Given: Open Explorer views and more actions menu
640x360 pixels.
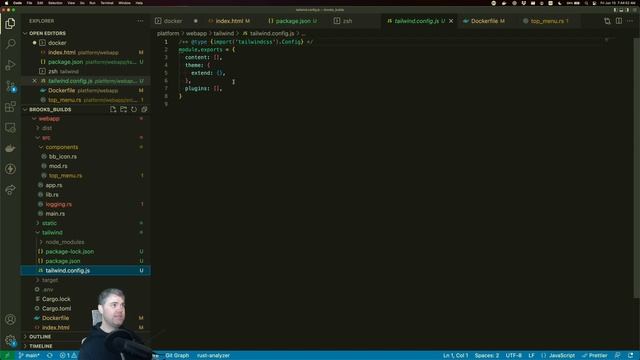Looking at the screenshot, I should click(x=140, y=21).
